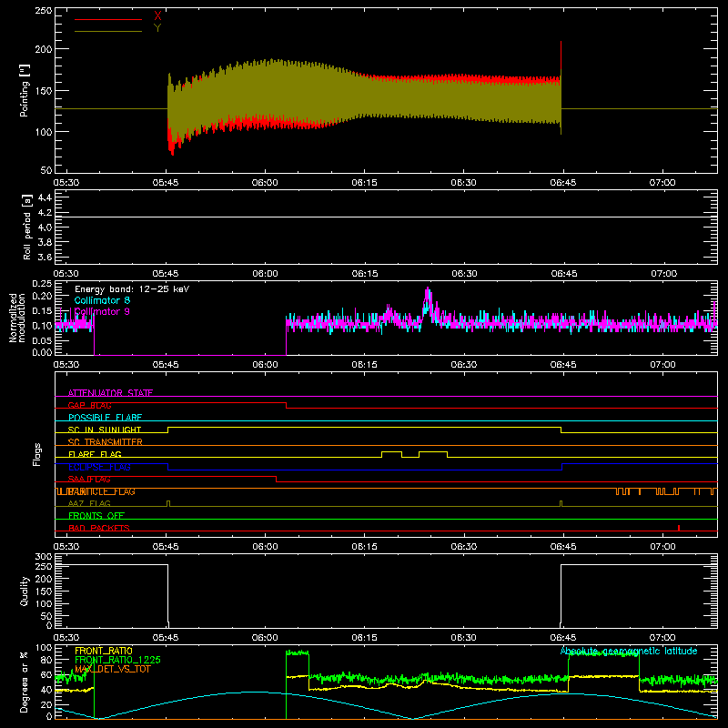This screenshot has width=728, height=728.
Task: Click the SAA_FLAG step-down edge near 06:02
Action: tap(277, 480)
